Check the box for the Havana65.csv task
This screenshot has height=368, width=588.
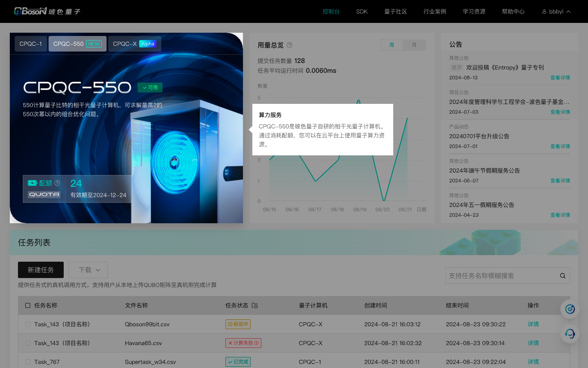pos(28,343)
